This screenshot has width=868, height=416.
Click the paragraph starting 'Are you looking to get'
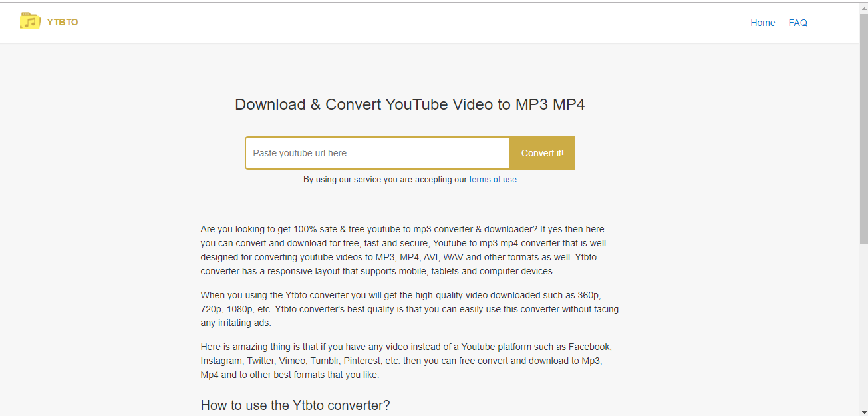(x=404, y=250)
